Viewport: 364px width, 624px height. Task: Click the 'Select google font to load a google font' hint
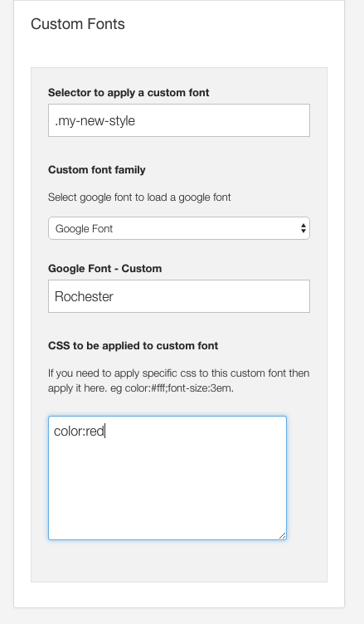tap(139, 197)
